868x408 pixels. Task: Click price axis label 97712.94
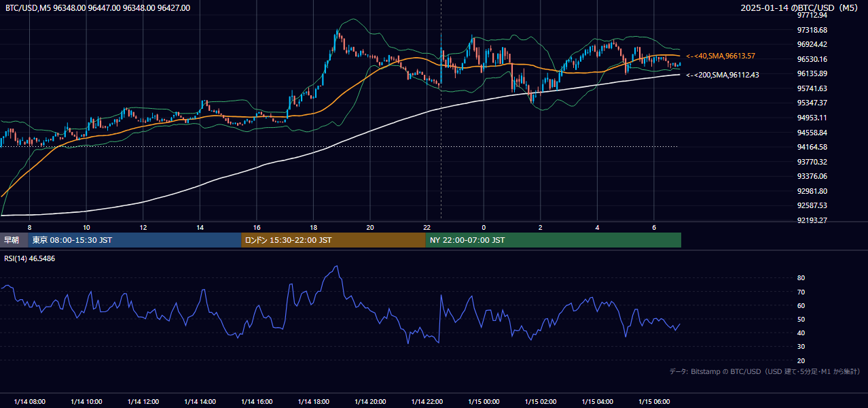(x=812, y=15)
